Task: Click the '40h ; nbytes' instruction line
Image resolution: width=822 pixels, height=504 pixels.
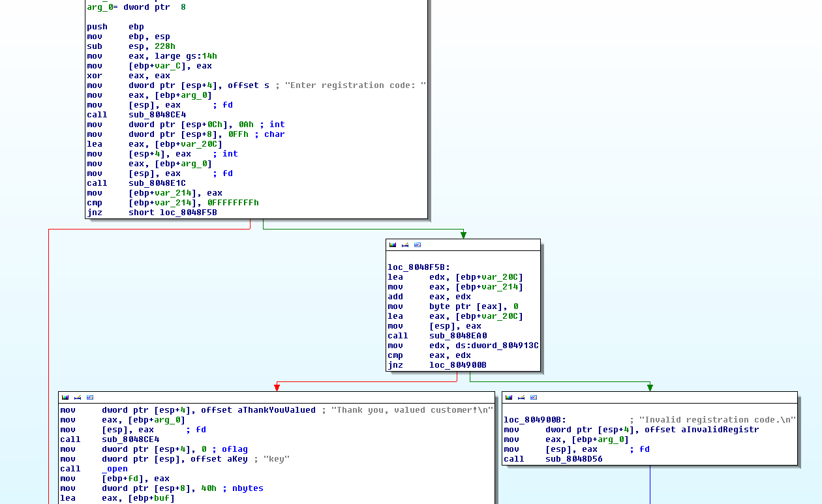Action: (162, 488)
